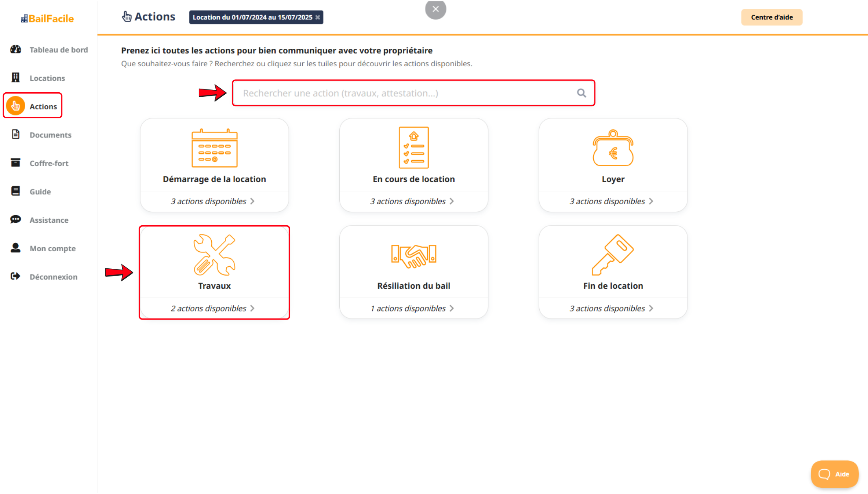Click the En cours de location checklist icon

coord(413,148)
